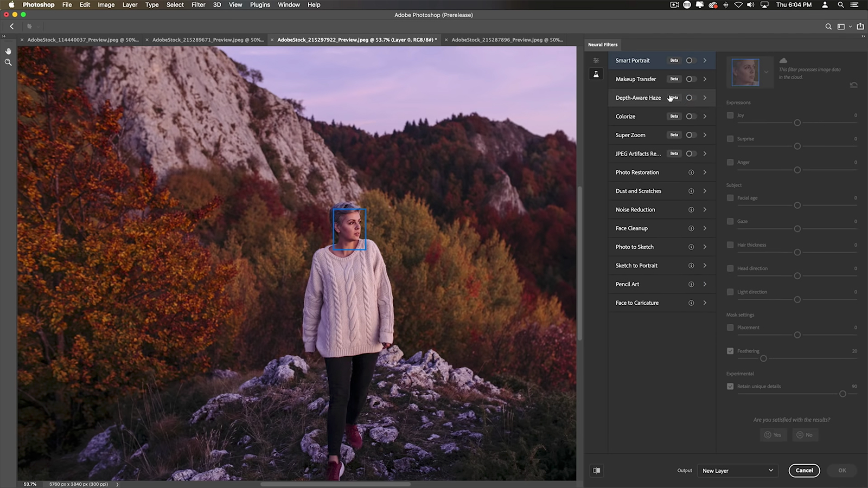Click the Retain unique details slider handle
This screenshot has width=868, height=488.
pyautogui.click(x=843, y=394)
